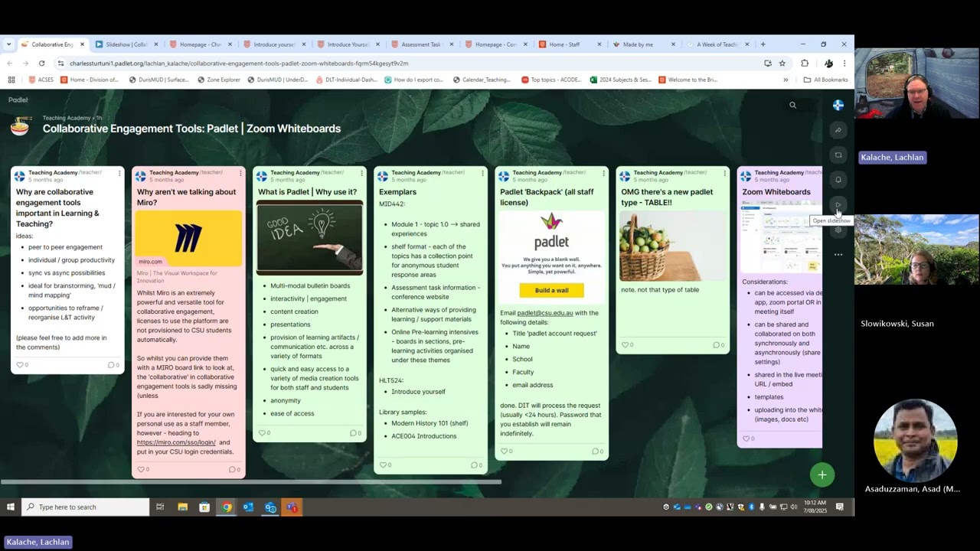Comment on the Miro post
The image size is (980, 551).
tap(234, 469)
